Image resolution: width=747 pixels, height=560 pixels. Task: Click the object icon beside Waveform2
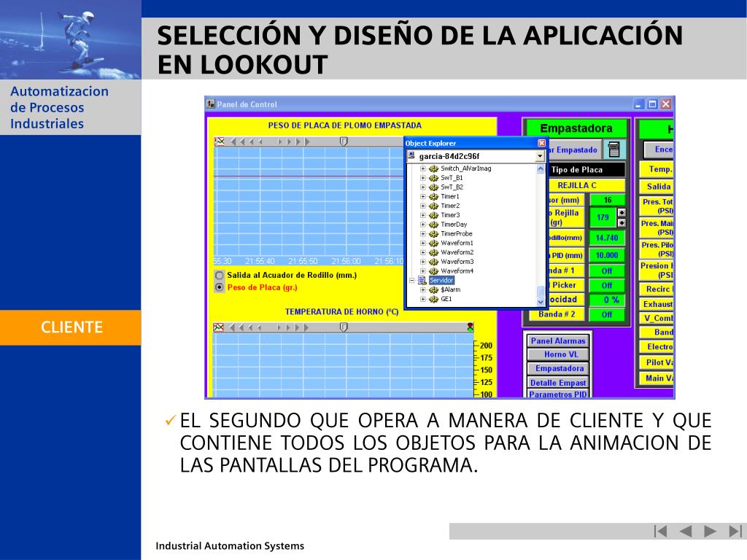[433, 252]
